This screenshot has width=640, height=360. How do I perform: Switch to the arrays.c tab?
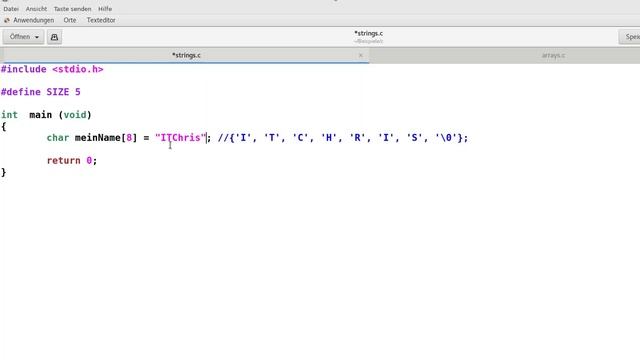point(553,55)
